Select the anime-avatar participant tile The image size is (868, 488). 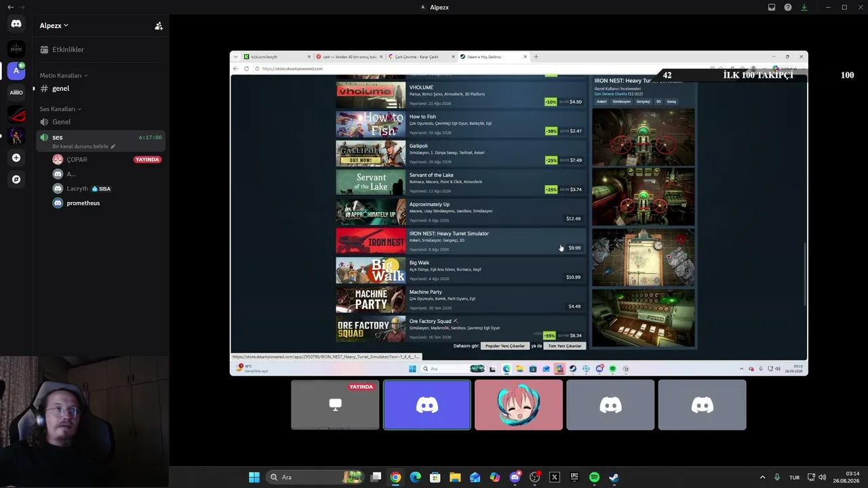point(519,405)
